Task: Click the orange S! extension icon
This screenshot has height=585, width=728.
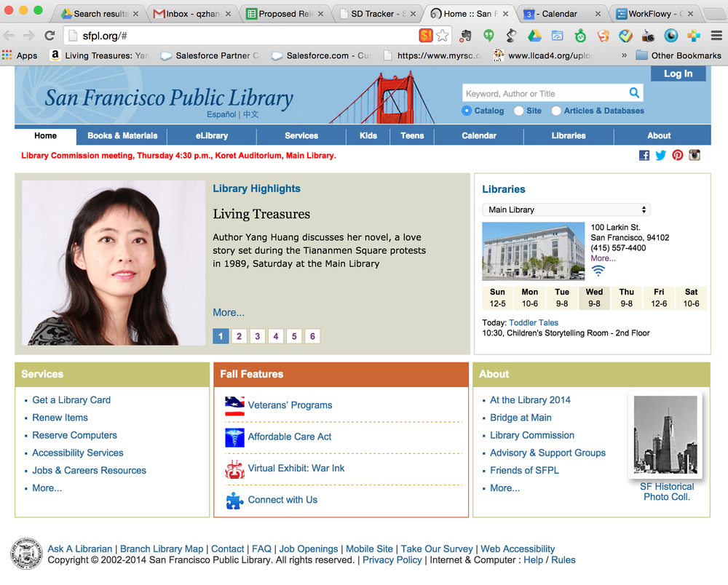Action: (425, 35)
